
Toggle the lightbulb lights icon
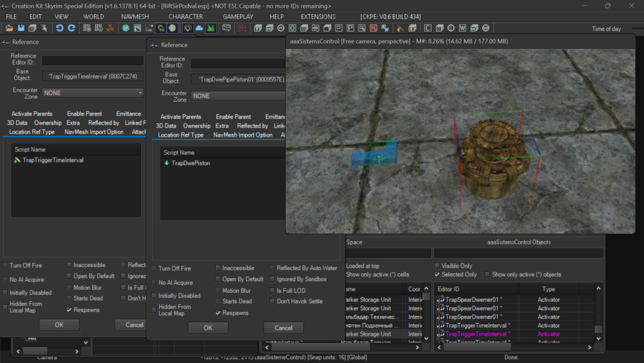tap(187, 28)
